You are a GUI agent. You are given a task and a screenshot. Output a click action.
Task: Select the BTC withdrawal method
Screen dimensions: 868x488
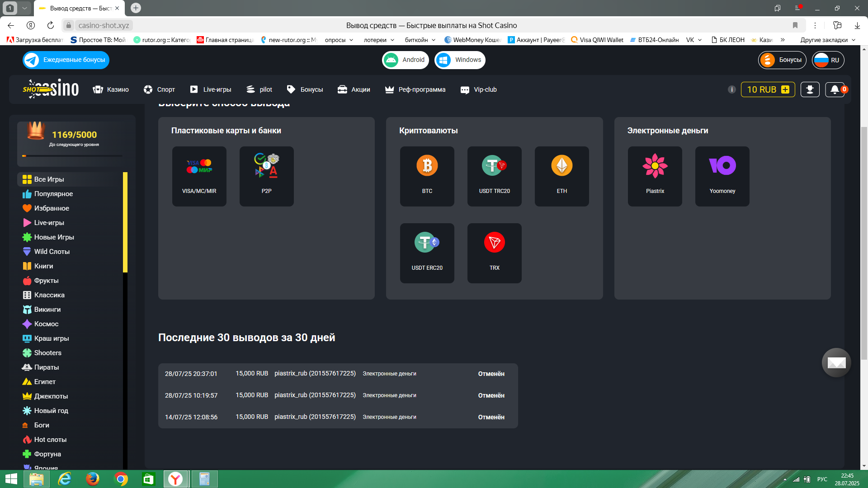coord(427,176)
